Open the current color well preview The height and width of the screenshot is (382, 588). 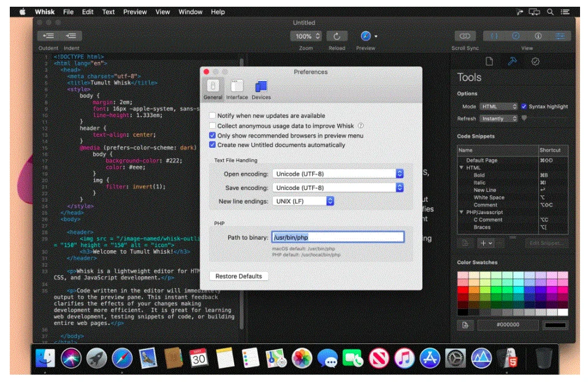tap(556, 324)
